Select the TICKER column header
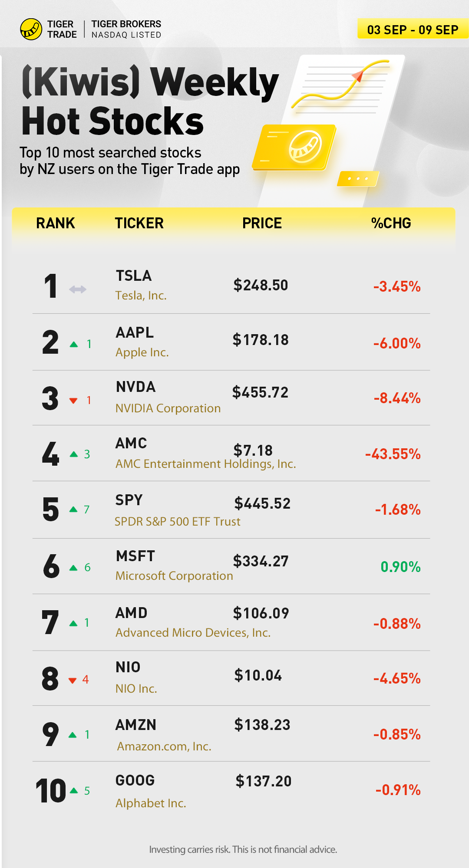Viewport: 469px width, 868px height. (139, 223)
